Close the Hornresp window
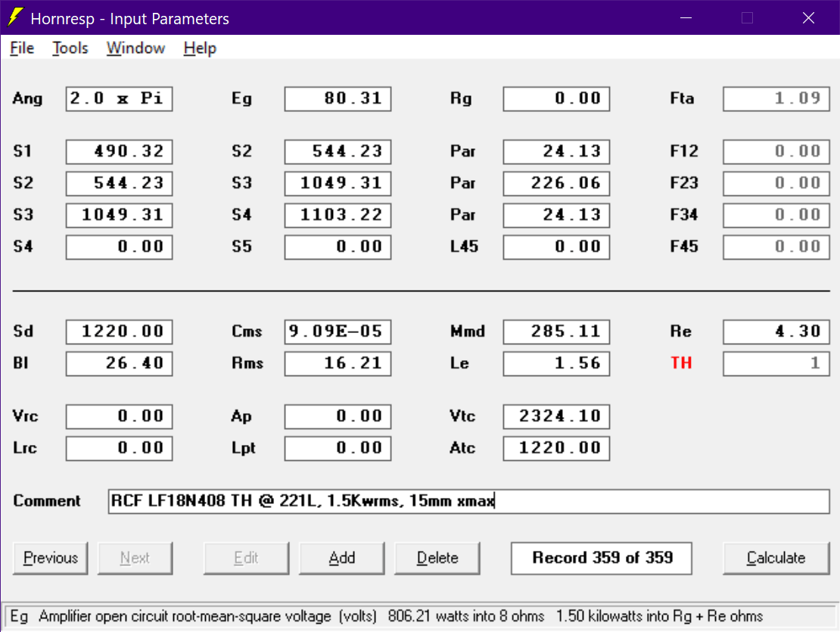This screenshot has height=632, width=840. [x=808, y=17]
